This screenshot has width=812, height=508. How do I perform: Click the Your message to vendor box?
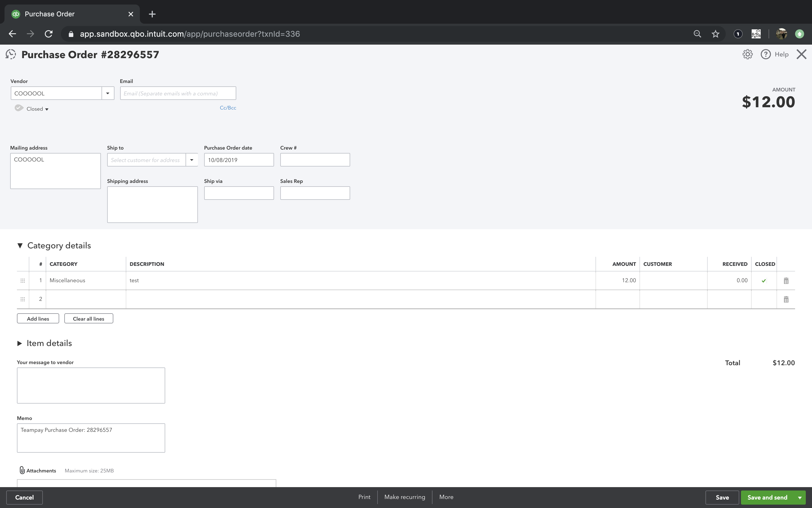[91, 385]
